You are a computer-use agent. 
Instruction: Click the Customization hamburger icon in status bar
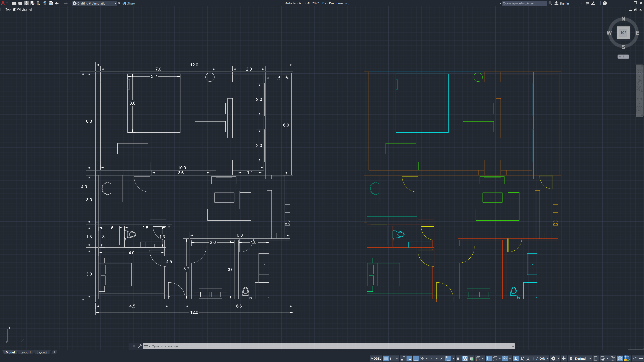coord(640,358)
